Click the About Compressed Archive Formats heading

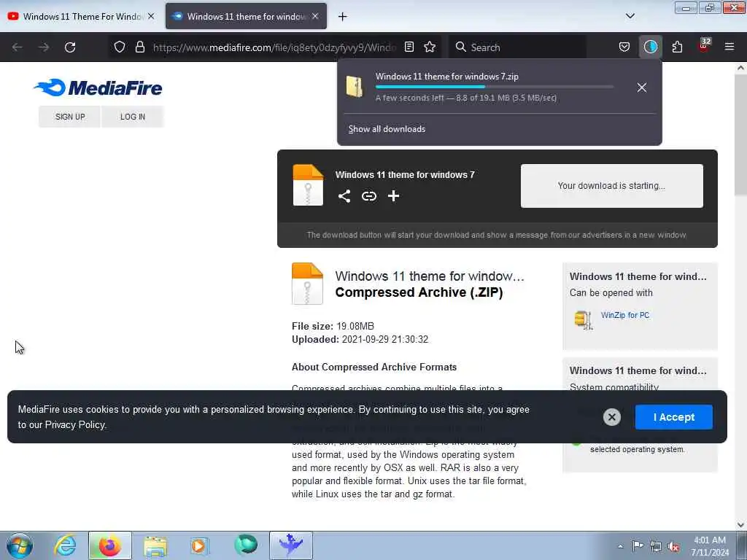pyautogui.click(x=374, y=367)
